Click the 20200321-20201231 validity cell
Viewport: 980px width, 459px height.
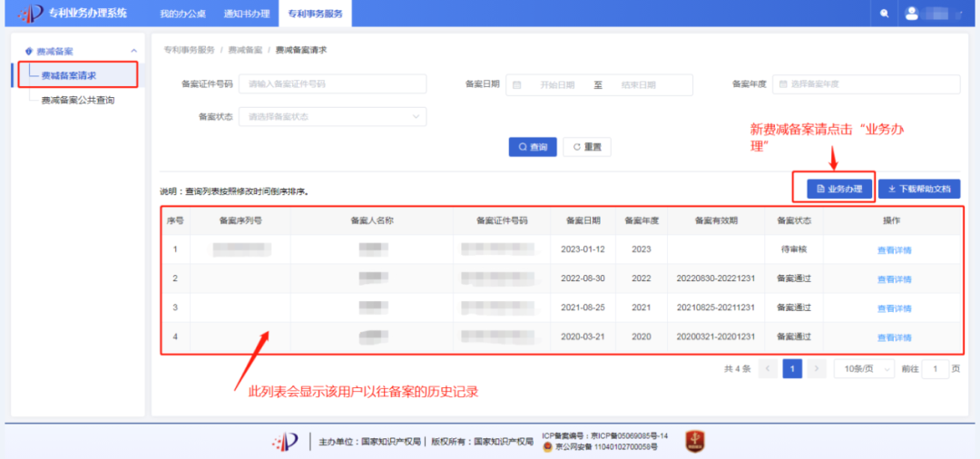coord(716,337)
